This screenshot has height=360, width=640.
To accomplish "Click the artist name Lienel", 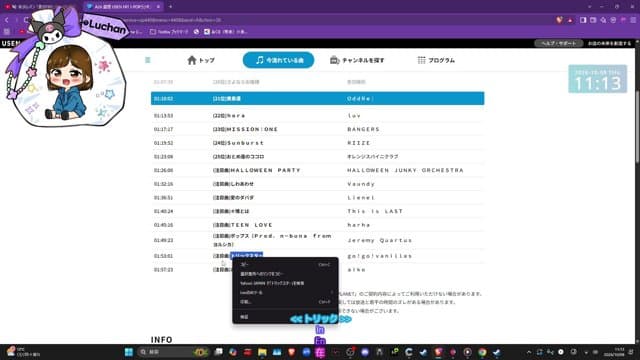I will (x=361, y=198).
